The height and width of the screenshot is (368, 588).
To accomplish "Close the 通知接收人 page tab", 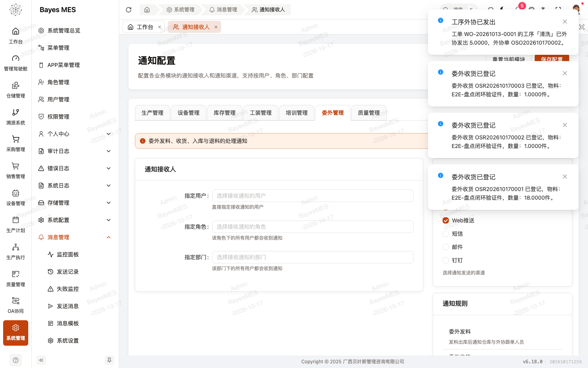I will [x=216, y=27].
